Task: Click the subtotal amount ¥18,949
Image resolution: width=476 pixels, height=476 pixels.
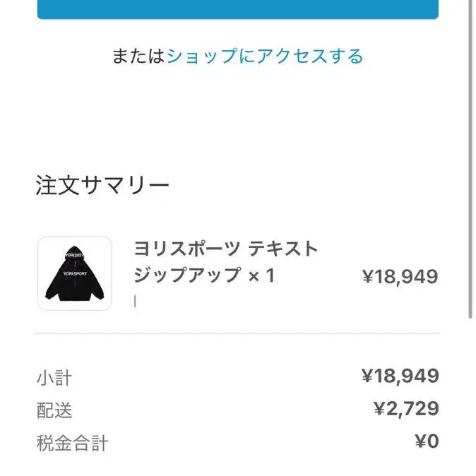Action: tap(400, 376)
